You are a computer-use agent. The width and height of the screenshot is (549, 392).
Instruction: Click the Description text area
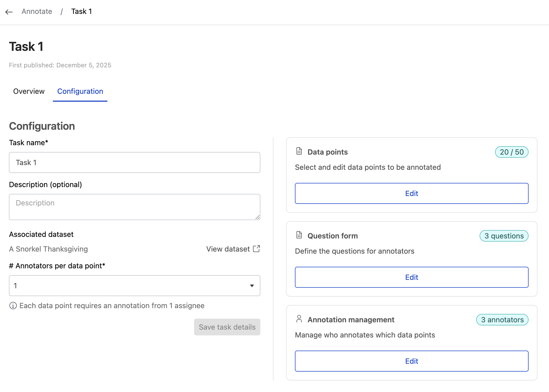click(x=134, y=207)
